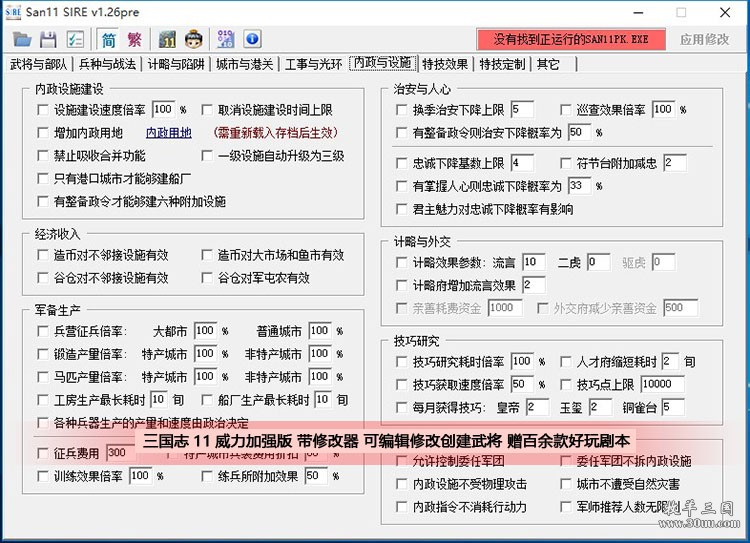This screenshot has width=750, height=543.
Task: Click the San11 game icon
Action: [167, 39]
